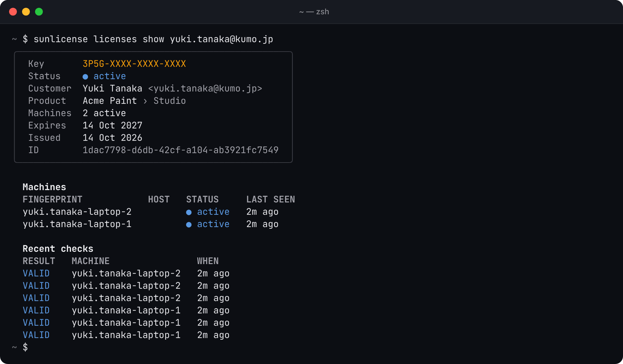The width and height of the screenshot is (623, 364).
Task: Click the '~ — zsh' window title
Action: (314, 12)
